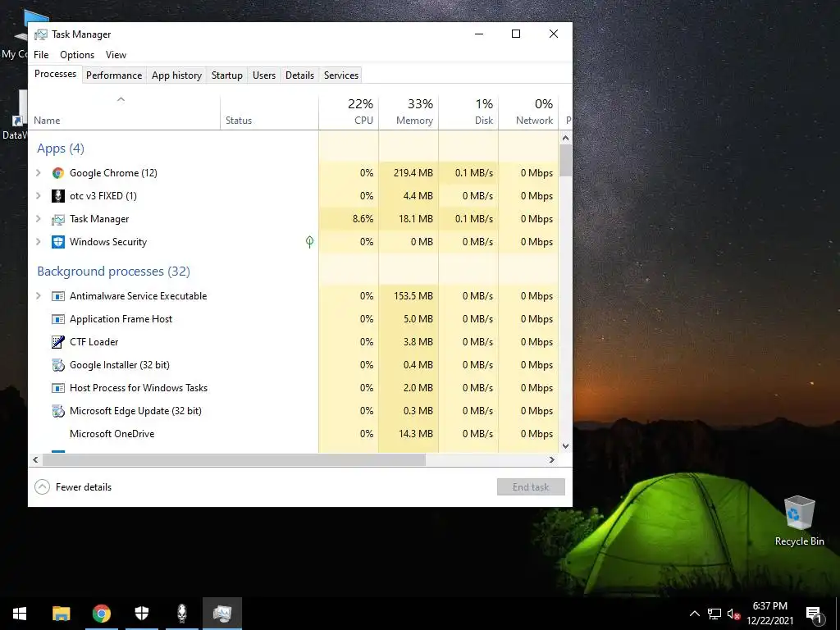Screen dimensions: 840x630
Task: Open File Explorer from the taskbar
Action: tap(61, 614)
